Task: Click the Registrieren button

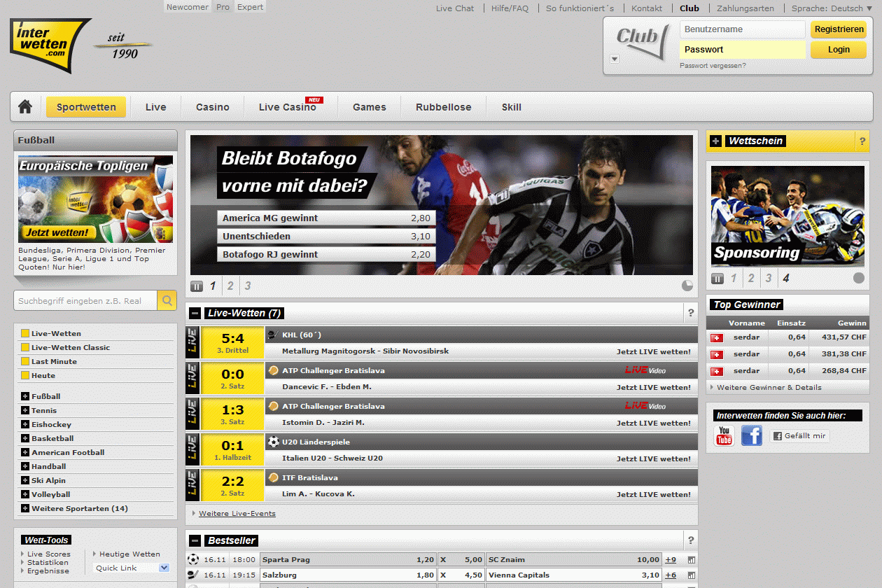Action: point(839,29)
